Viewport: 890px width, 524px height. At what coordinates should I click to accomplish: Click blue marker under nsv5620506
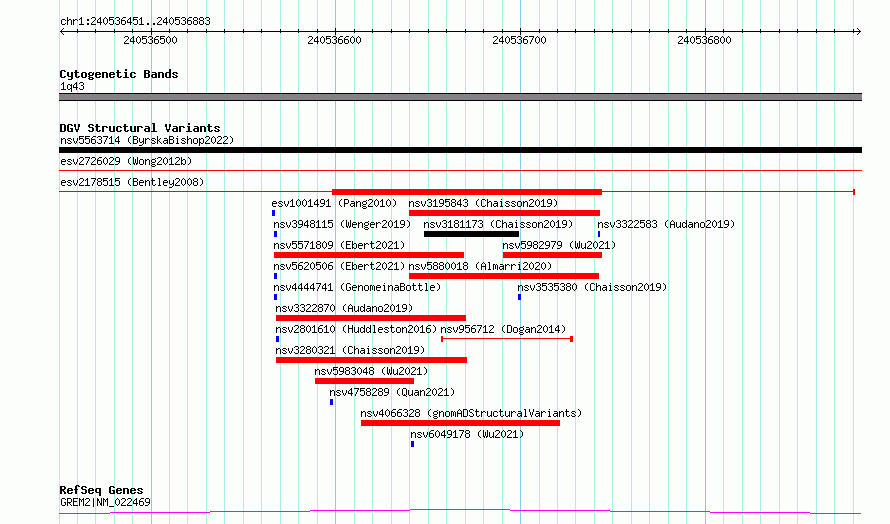(x=276, y=276)
